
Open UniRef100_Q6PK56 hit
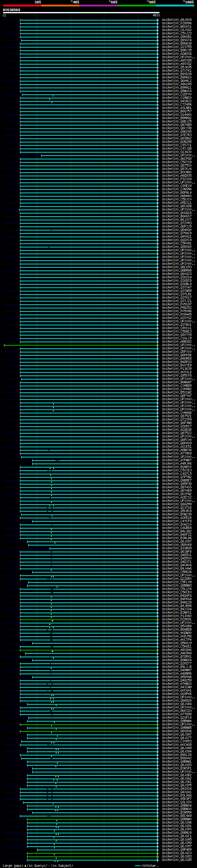(177, 355)
